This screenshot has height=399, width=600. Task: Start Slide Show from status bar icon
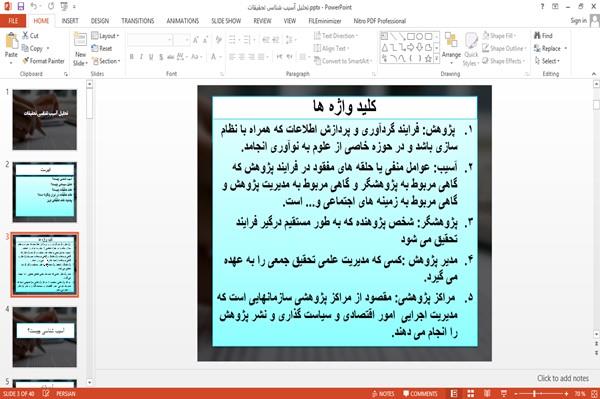click(504, 394)
